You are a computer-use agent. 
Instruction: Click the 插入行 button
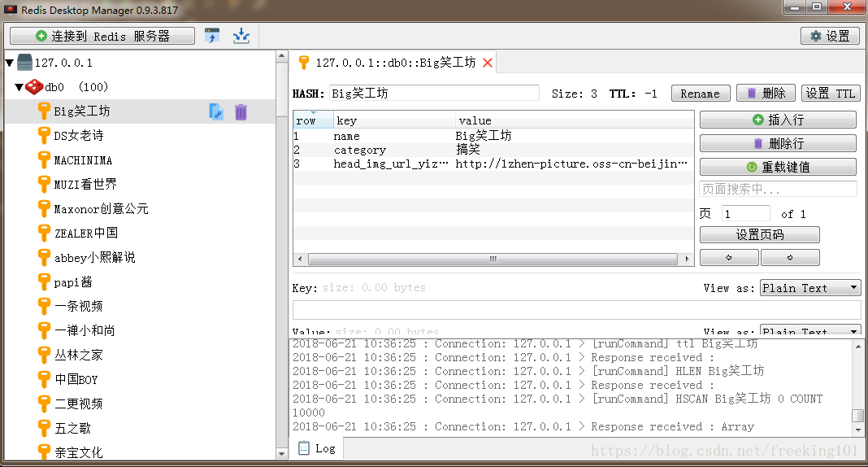coord(778,120)
